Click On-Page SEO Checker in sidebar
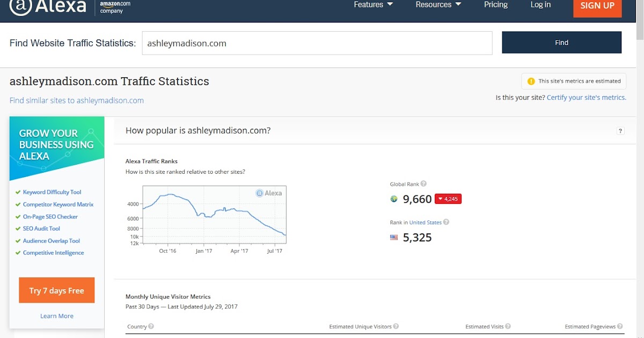The width and height of the screenshot is (644, 338). 50,217
